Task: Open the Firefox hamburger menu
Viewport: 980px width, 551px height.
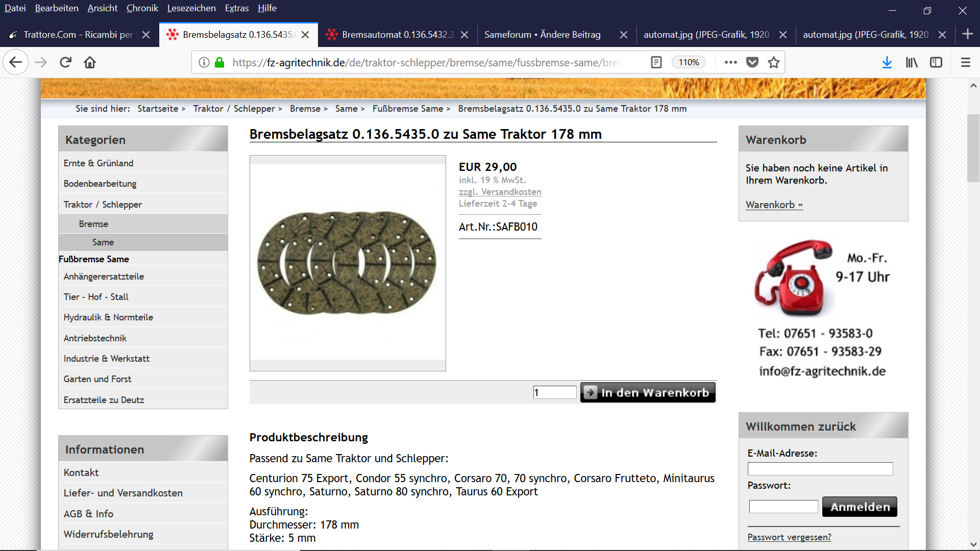Action: (965, 62)
